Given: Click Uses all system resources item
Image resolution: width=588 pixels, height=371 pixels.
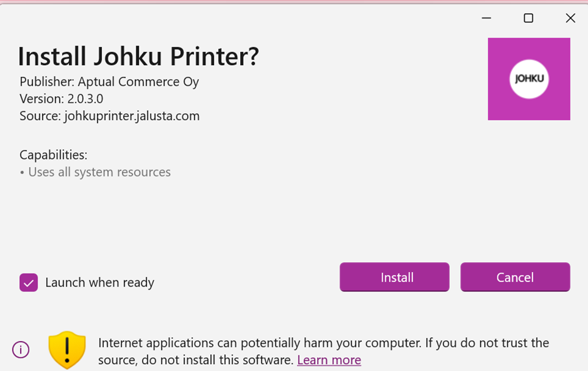Looking at the screenshot, I should (x=95, y=172).
